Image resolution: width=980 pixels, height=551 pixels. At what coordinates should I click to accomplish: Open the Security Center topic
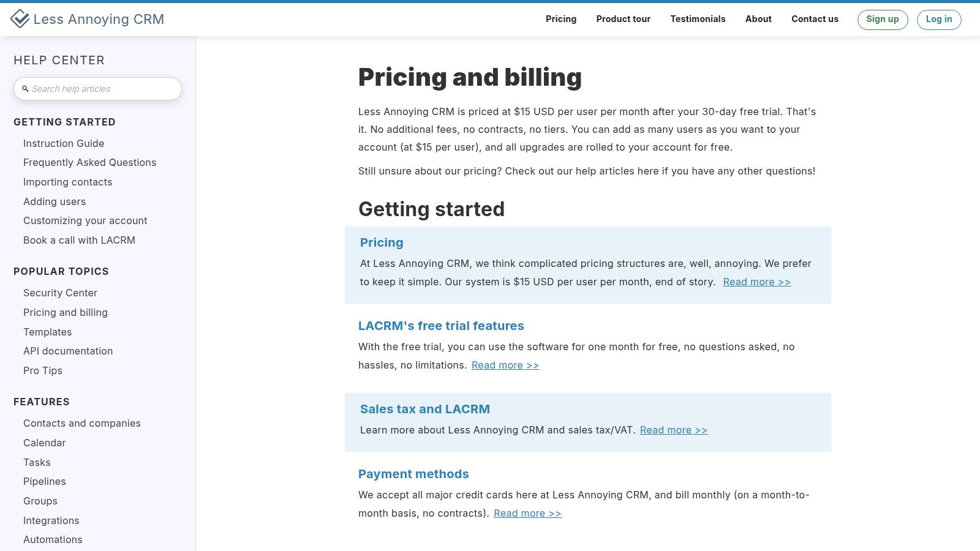point(60,293)
